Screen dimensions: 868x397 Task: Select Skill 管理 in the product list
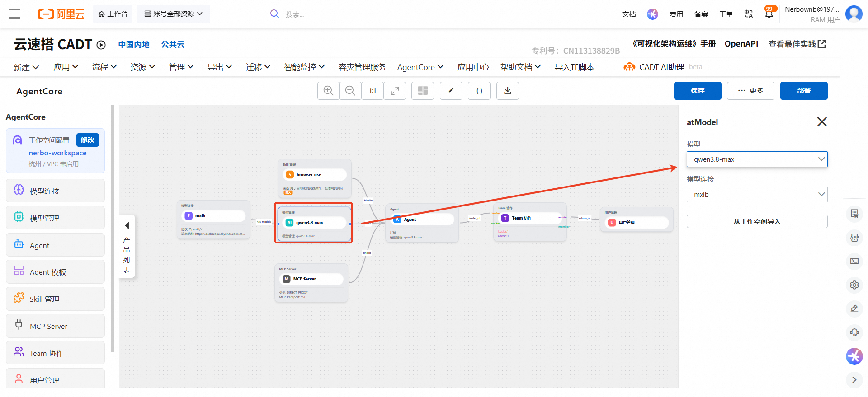pyautogui.click(x=55, y=299)
